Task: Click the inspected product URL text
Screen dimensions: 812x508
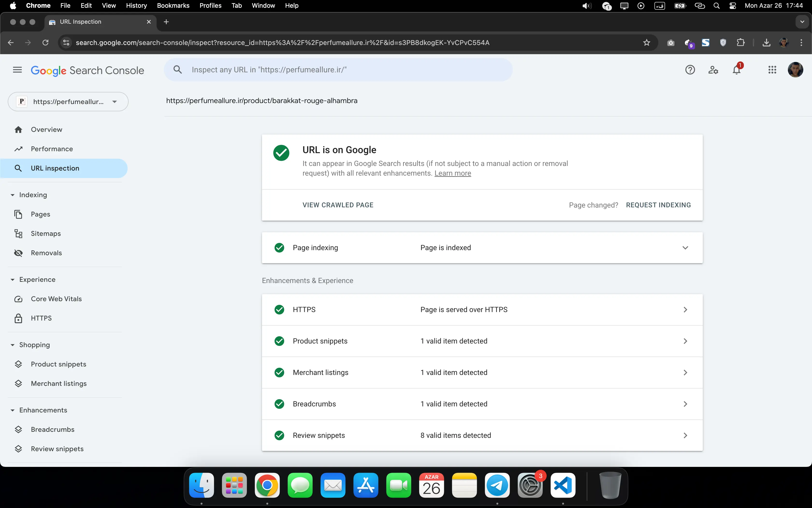Action: [262, 101]
